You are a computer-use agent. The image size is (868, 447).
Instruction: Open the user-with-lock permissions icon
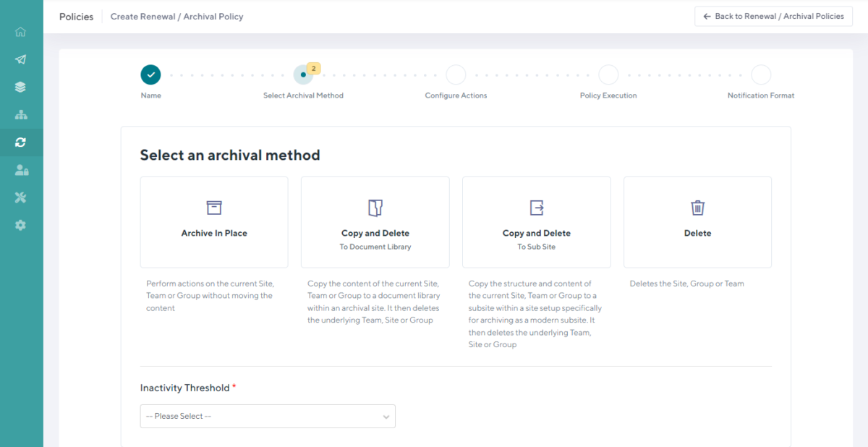click(20, 169)
